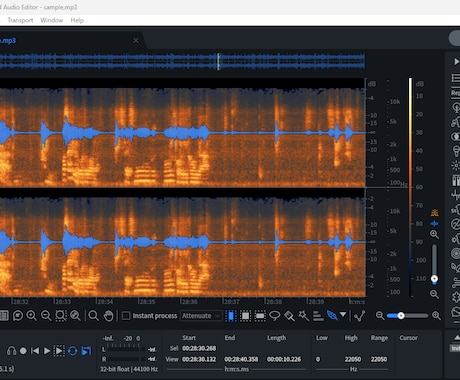This screenshot has height=380, width=460.
Task: Play the audio
Action: (47, 351)
